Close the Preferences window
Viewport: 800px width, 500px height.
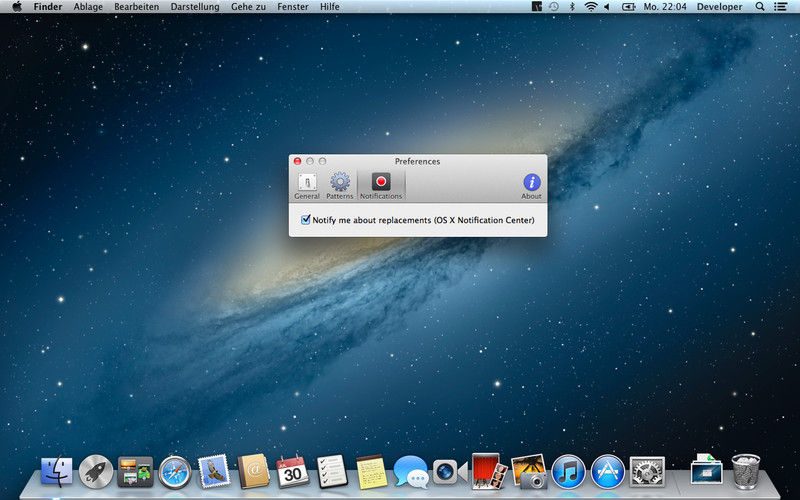point(297,161)
